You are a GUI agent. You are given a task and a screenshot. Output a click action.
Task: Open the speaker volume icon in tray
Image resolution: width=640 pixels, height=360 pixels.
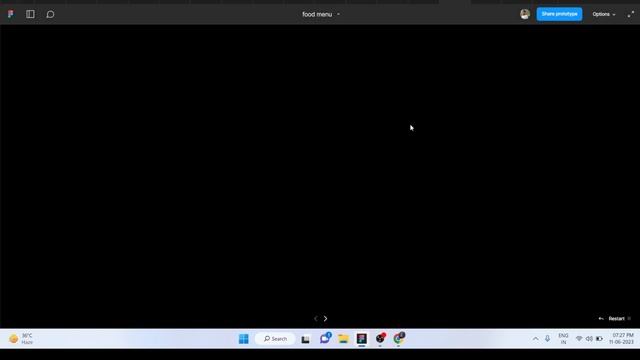(x=589, y=339)
